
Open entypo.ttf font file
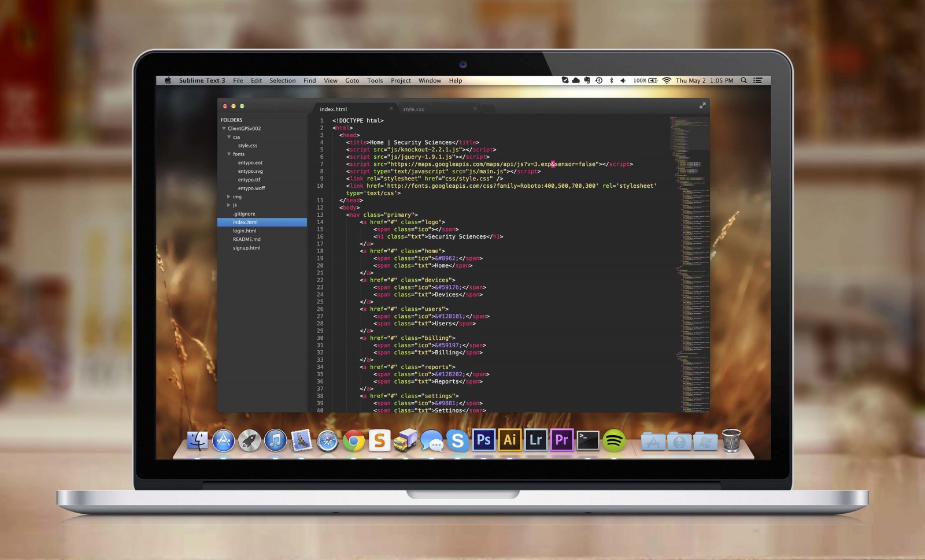coord(249,180)
